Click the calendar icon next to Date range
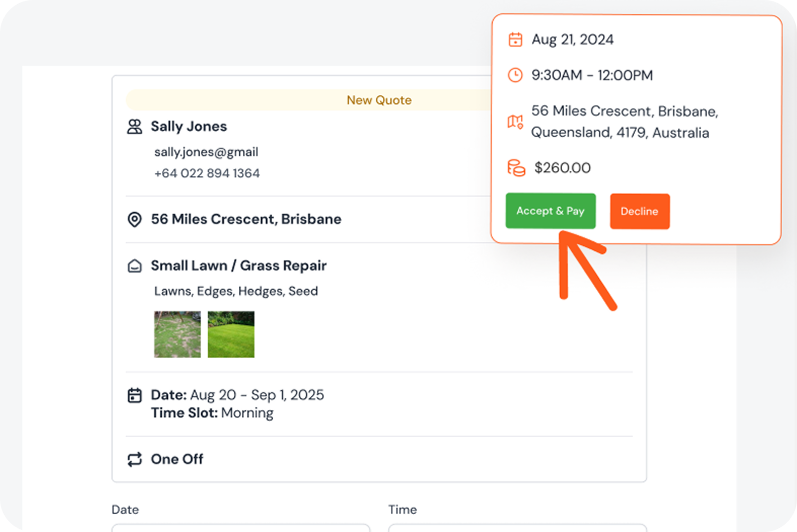797x532 pixels. pos(134,395)
